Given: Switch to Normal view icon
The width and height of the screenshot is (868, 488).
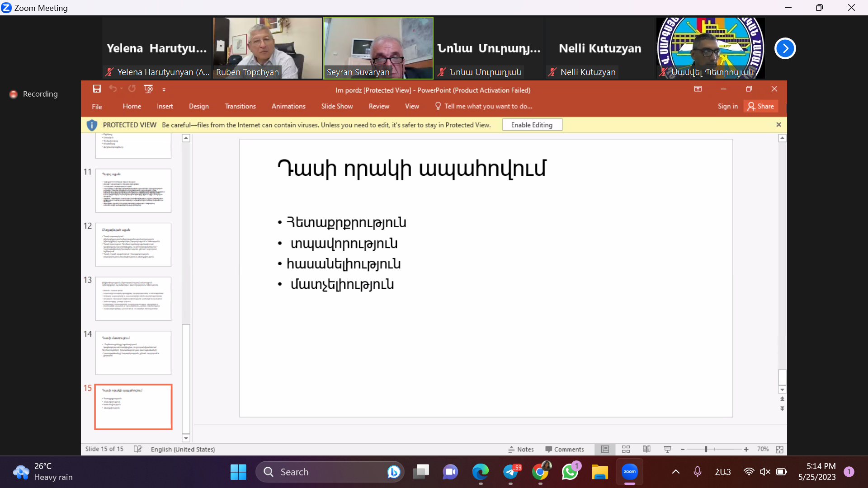Looking at the screenshot, I should point(605,449).
